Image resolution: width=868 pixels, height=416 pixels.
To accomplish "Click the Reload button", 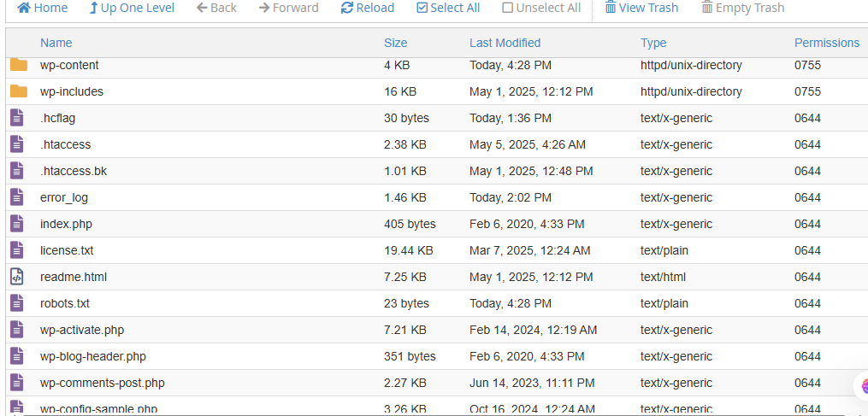I will click(367, 8).
